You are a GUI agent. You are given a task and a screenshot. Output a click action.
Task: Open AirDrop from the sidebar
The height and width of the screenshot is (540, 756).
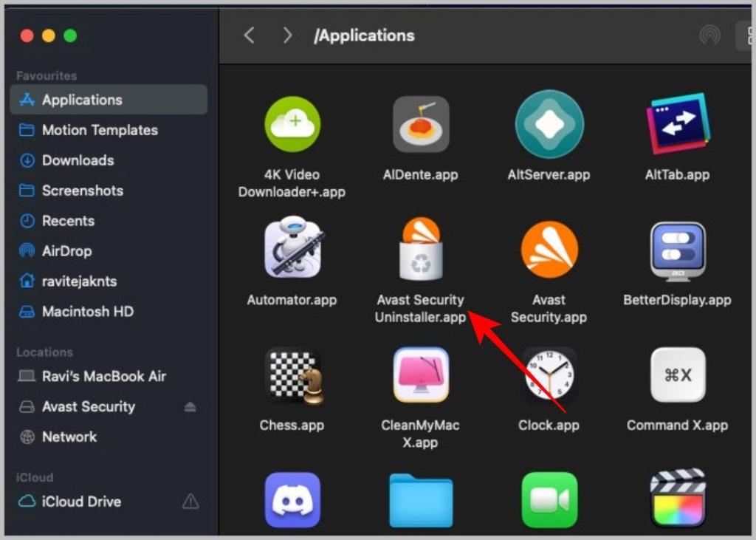[x=109, y=251]
